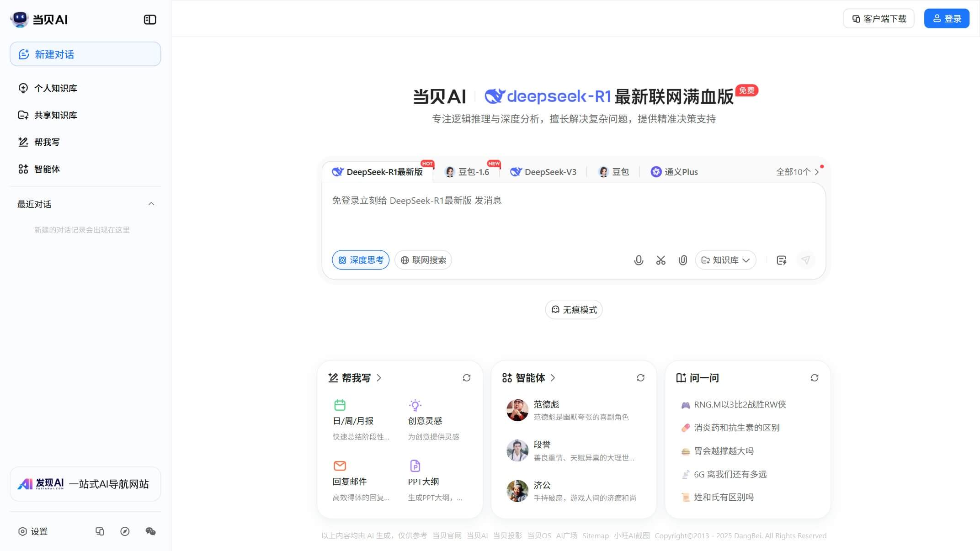Open 智能体 from the sidebar
Screen dimensions: 980x551
[x=47, y=169]
